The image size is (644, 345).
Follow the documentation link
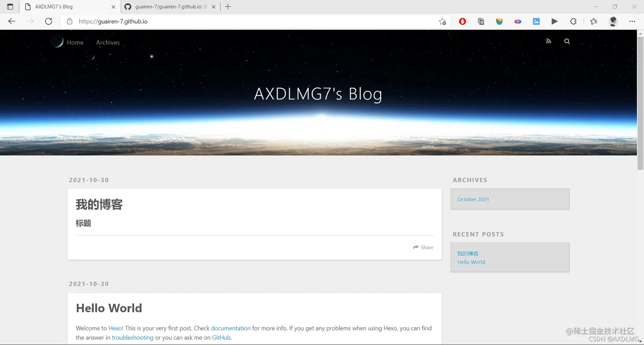point(231,328)
